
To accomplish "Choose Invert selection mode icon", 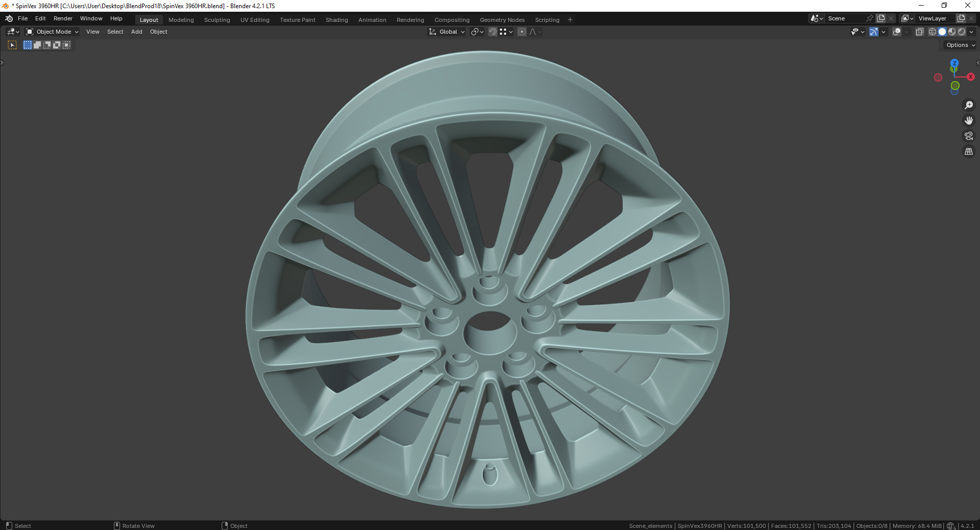I will pos(57,45).
